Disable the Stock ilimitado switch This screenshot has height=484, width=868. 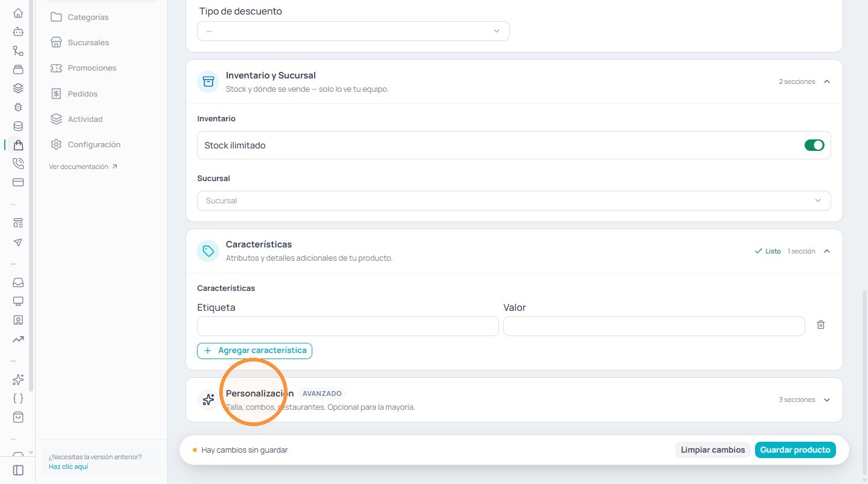(x=814, y=145)
